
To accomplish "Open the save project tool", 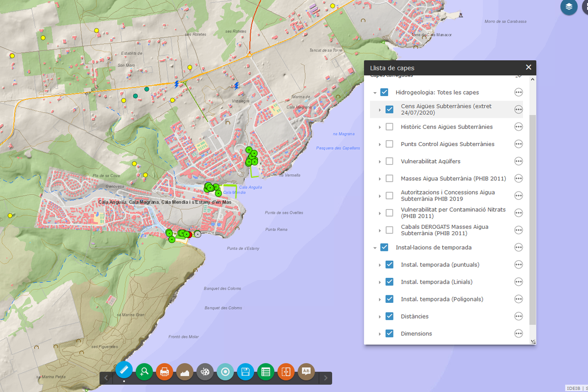I will 245,372.
